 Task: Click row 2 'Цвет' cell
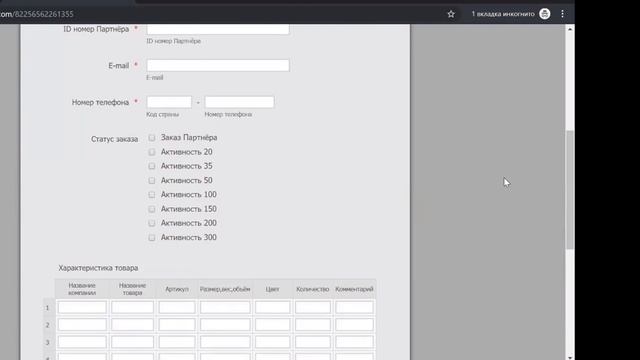coord(272,325)
